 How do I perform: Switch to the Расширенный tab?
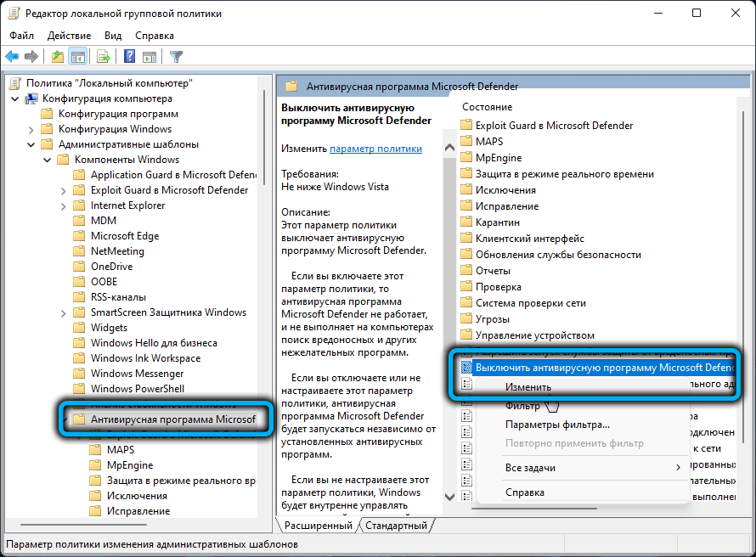pos(319,526)
